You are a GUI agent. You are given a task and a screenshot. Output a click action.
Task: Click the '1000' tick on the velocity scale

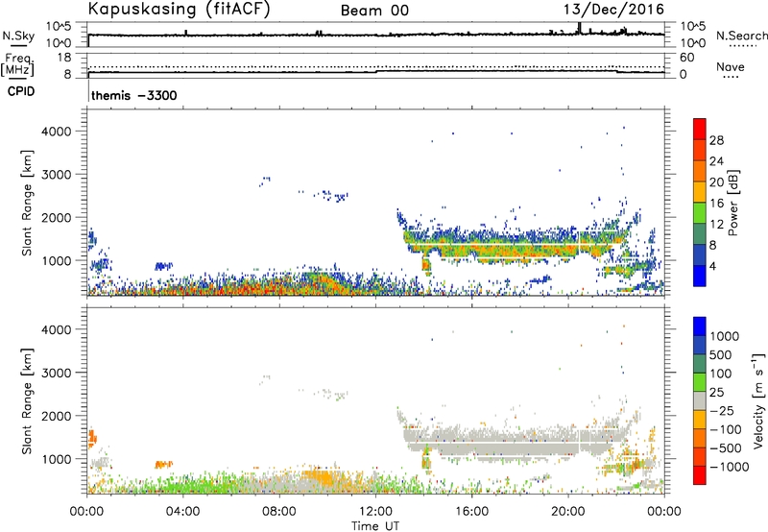725,336
